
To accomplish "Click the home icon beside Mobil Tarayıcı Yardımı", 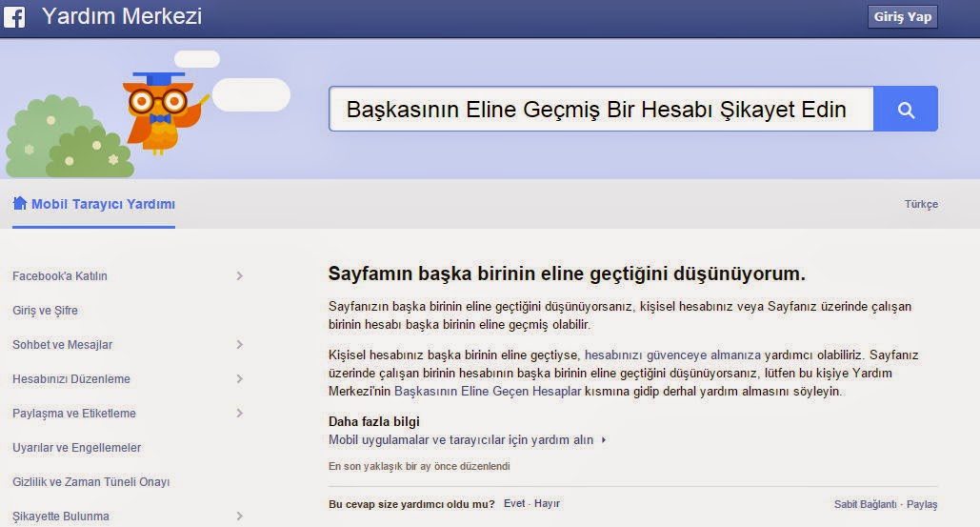I will pyautogui.click(x=20, y=203).
